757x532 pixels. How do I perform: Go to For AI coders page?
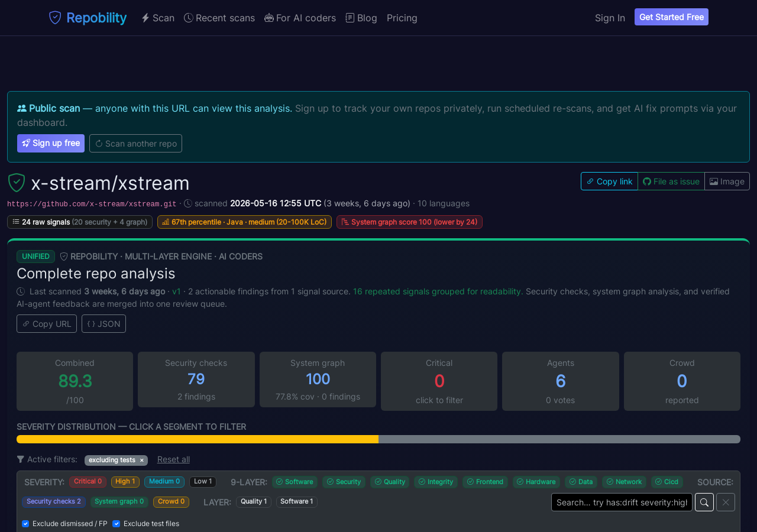pyautogui.click(x=300, y=18)
